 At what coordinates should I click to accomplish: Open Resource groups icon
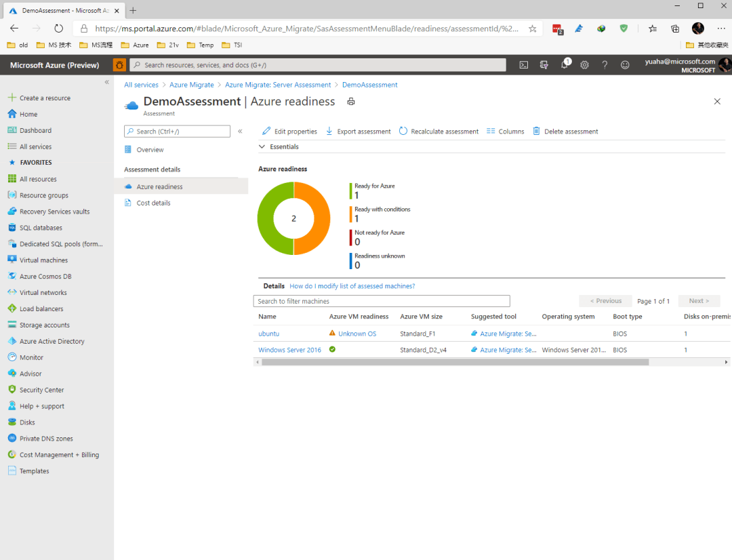coord(12,195)
